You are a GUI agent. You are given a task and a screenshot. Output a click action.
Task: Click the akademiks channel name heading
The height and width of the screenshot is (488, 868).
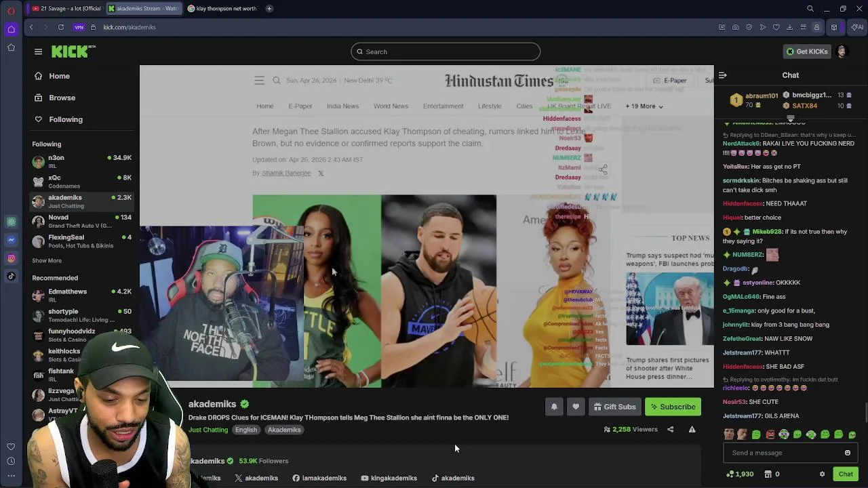212,404
